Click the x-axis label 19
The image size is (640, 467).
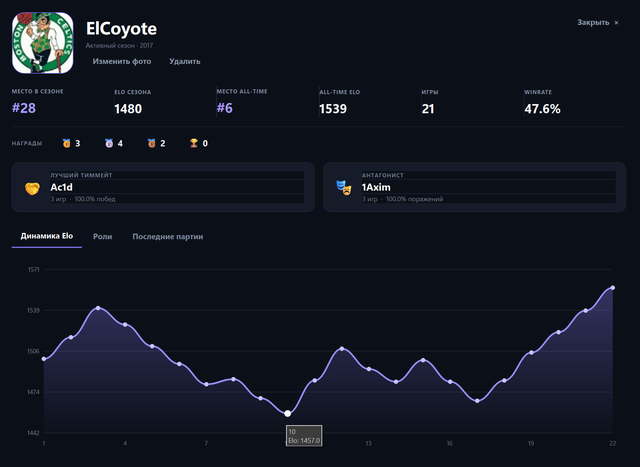(531, 443)
